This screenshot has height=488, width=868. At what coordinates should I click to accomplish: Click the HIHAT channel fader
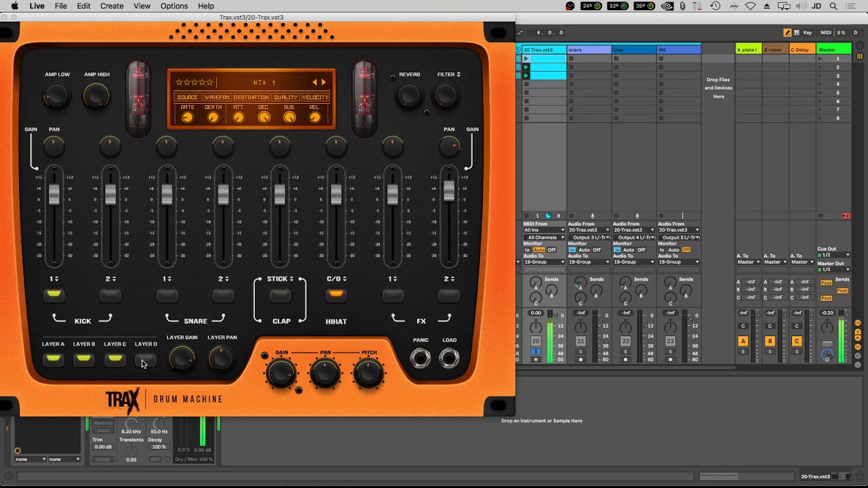336,194
